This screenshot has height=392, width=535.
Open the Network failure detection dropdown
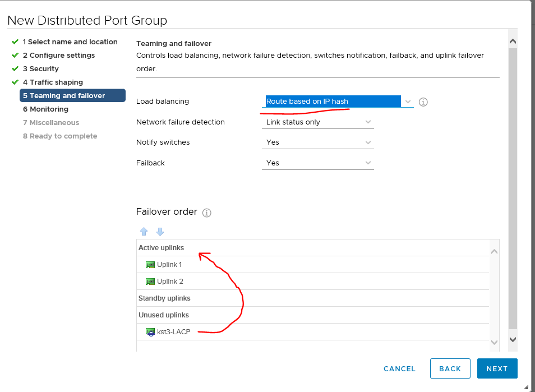(368, 122)
